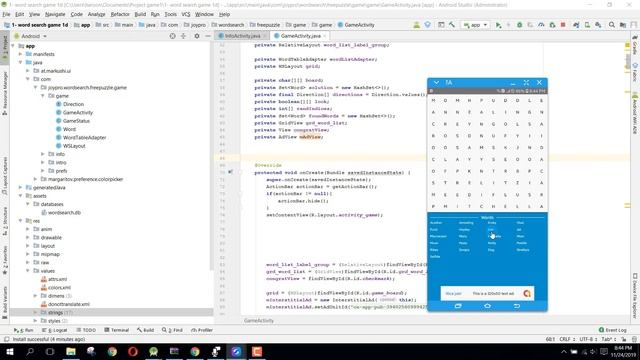Viewport: 640px width, 360px height.
Task: Open AVD Manager icon in toolbar
Action: 587,25
